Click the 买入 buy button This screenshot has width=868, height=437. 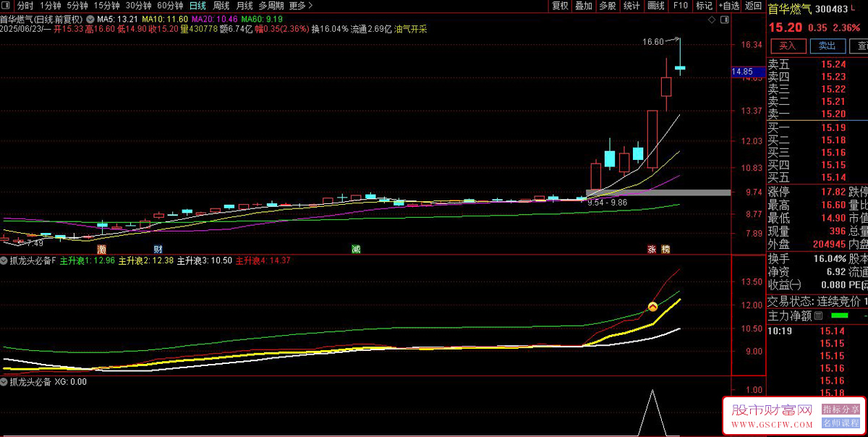click(x=788, y=46)
